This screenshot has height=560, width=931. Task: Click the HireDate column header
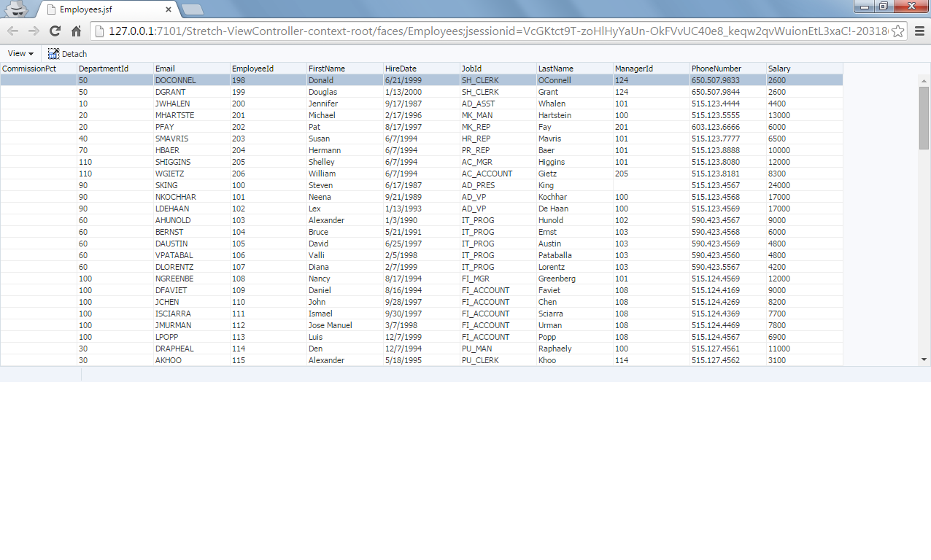pos(422,69)
